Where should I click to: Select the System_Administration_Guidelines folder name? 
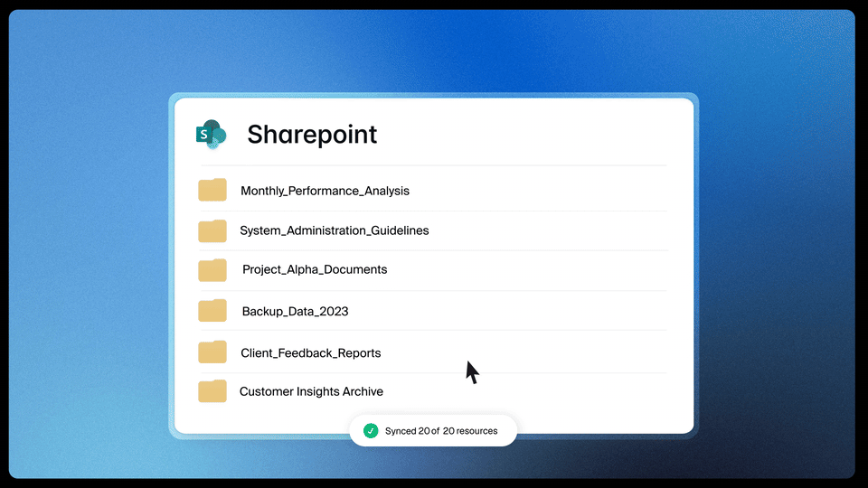[335, 230]
